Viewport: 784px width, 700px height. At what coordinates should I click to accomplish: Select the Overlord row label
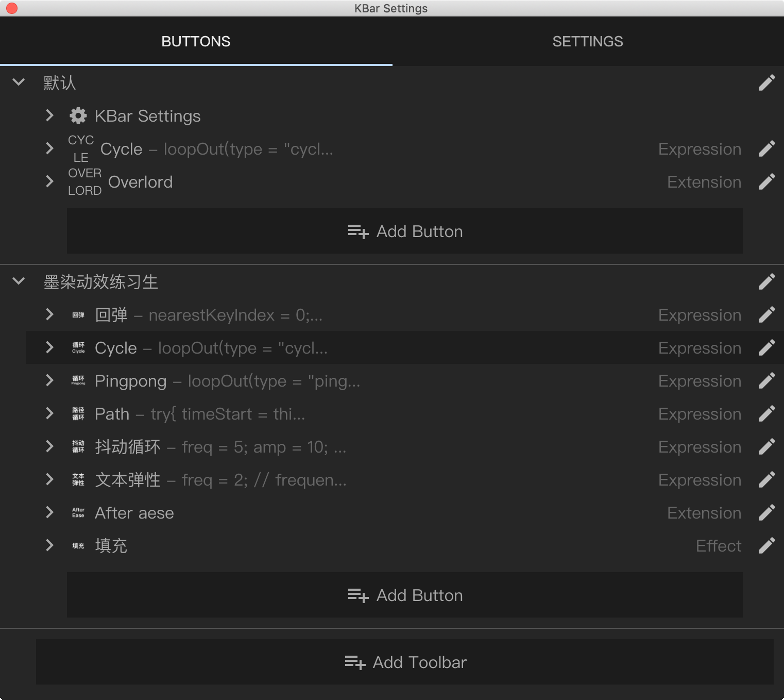point(141,182)
